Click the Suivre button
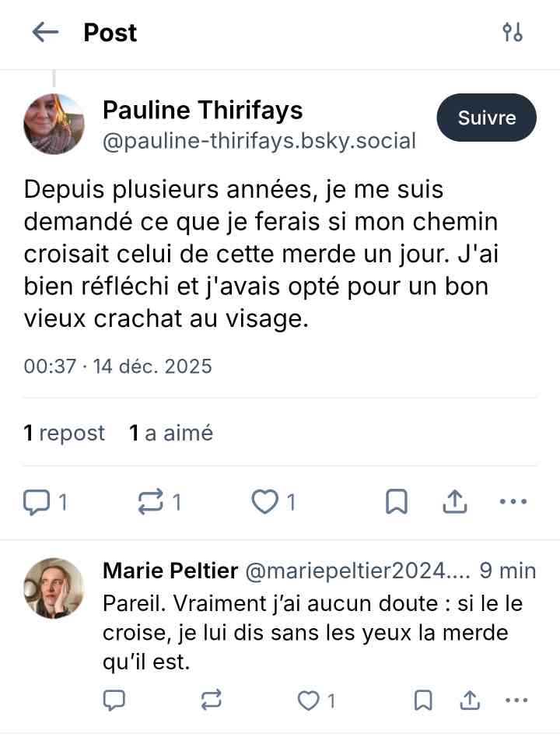 click(487, 118)
